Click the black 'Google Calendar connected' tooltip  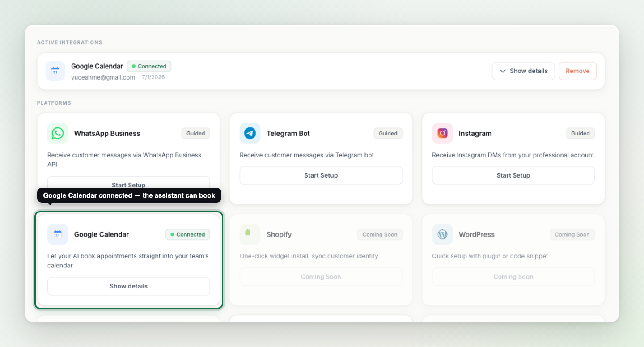pyautogui.click(x=129, y=195)
